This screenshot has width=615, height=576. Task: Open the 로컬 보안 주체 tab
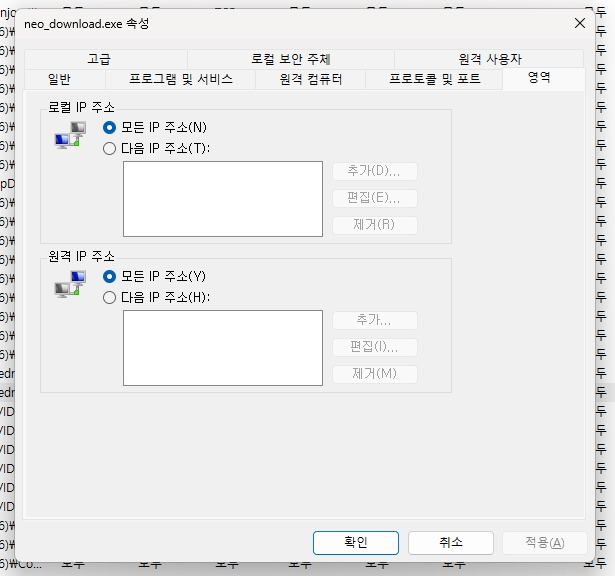(x=290, y=59)
